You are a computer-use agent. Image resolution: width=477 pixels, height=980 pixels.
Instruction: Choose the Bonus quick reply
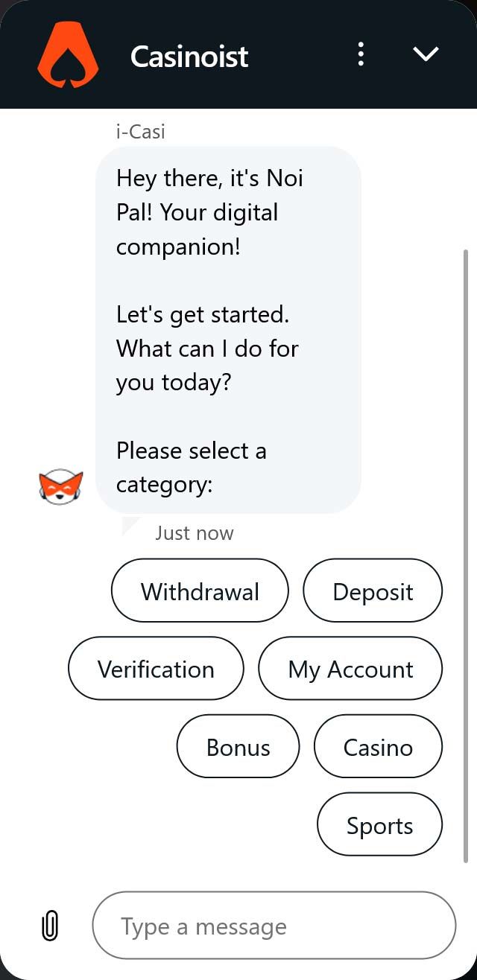point(238,747)
